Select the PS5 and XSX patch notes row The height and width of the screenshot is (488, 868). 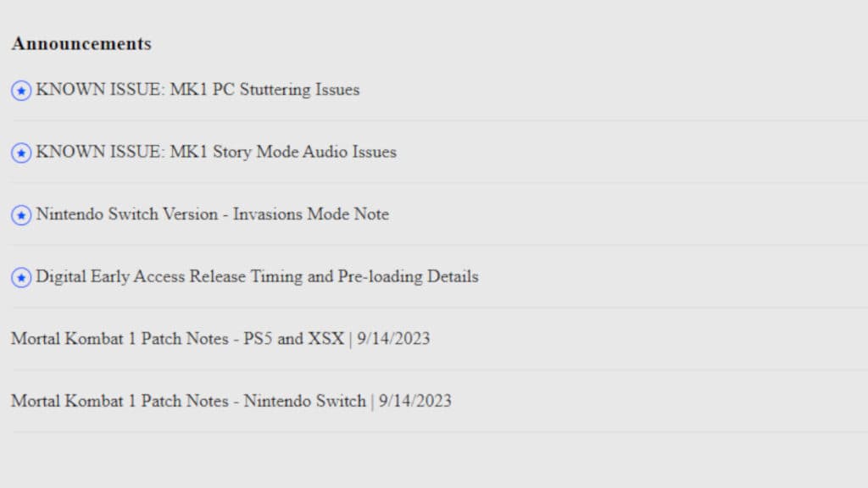(220, 338)
